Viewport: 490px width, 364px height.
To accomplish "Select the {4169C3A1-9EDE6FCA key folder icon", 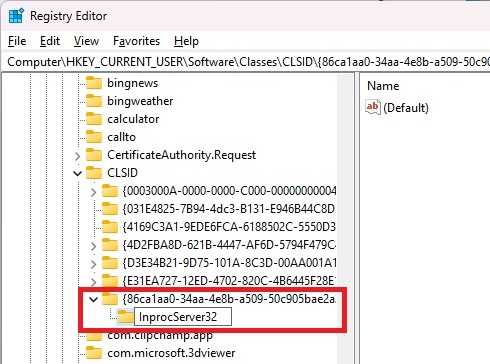I will click(x=110, y=227).
